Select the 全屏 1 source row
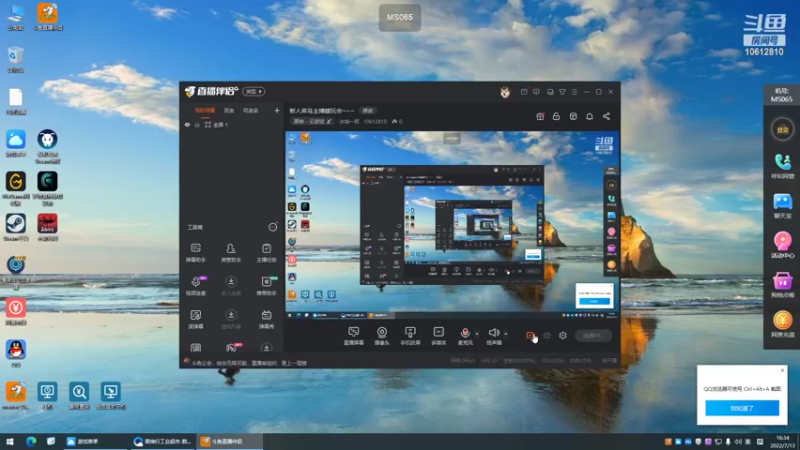The width and height of the screenshot is (800, 450). click(232, 125)
